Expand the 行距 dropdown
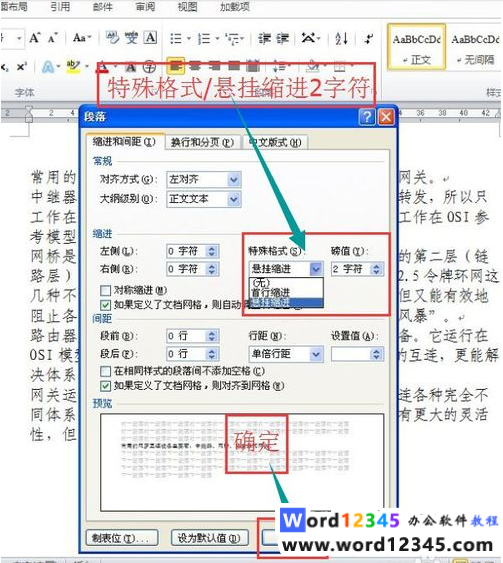This screenshot has height=563, width=503. (x=316, y=354)
